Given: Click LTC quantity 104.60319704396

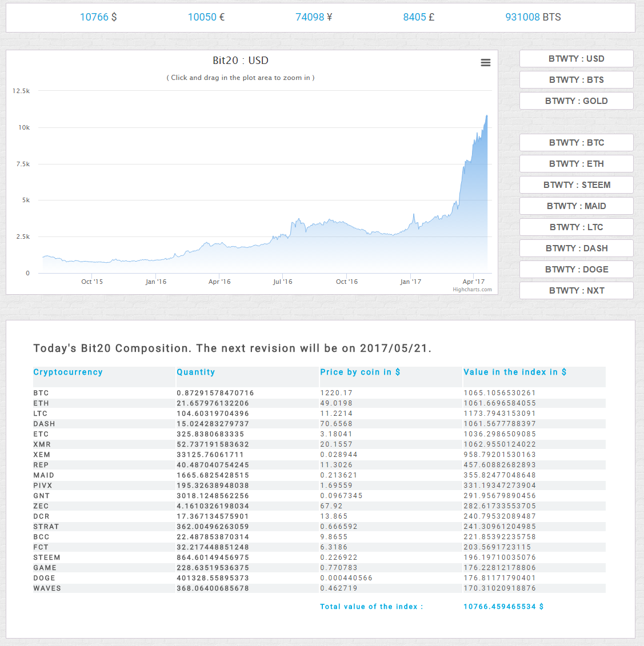Looking at the screenshot, I should (x=213, y=414).
